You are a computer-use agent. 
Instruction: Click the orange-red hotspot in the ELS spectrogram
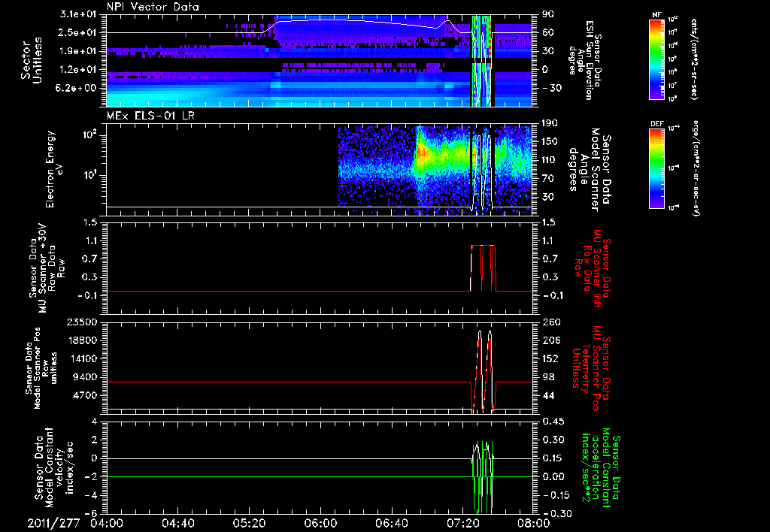tap(421, 153)
